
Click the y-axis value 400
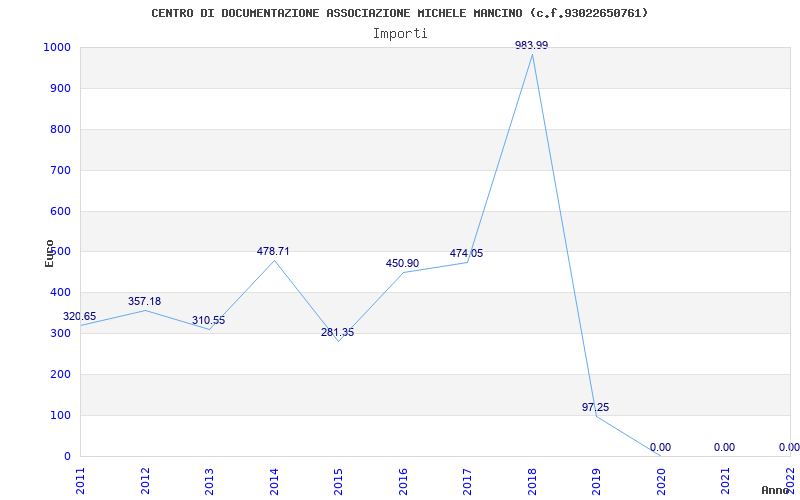(60, 292)
